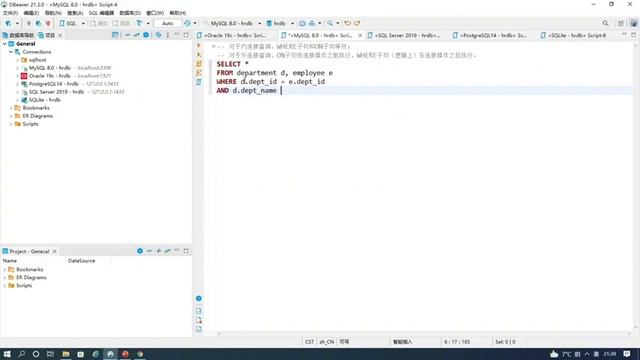Open the active database hrdb selector
The image size is (640, 360).
[280, 23]
